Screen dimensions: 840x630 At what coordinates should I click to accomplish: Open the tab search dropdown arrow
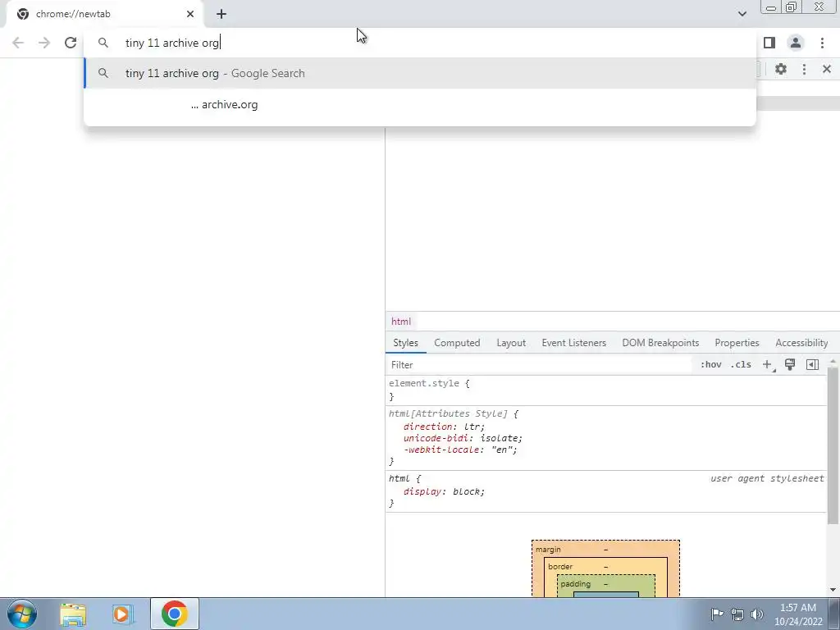[742, 14]
